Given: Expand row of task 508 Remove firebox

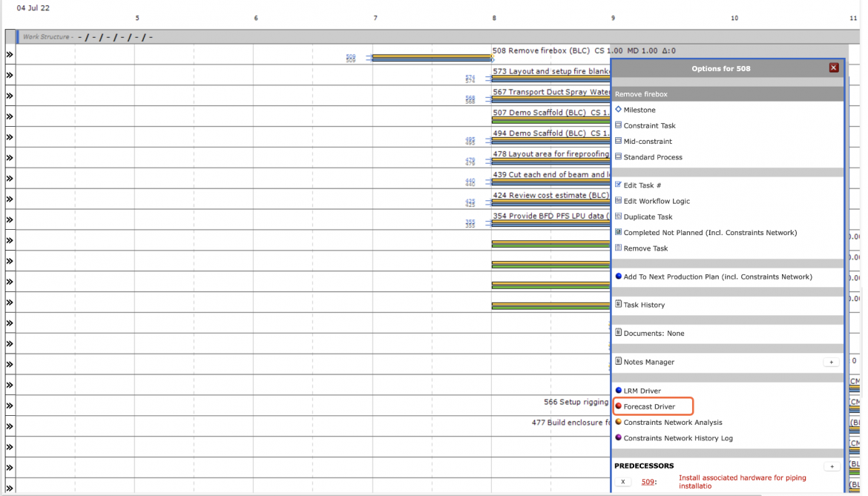Looking at the screenshot, I should (10, 54).
